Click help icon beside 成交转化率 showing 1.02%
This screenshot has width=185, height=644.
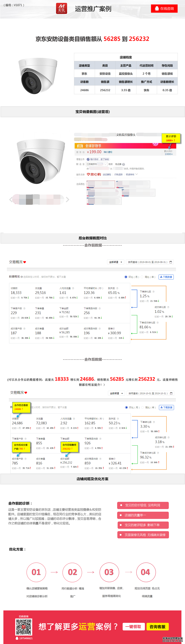[x=168, y=307]
